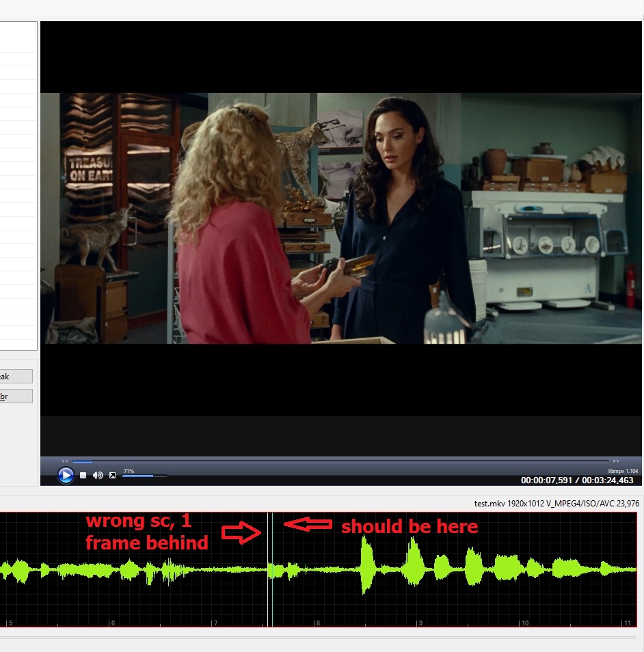Click the partially visible 'eak' button
644x652 pixels.
(16, 377)
